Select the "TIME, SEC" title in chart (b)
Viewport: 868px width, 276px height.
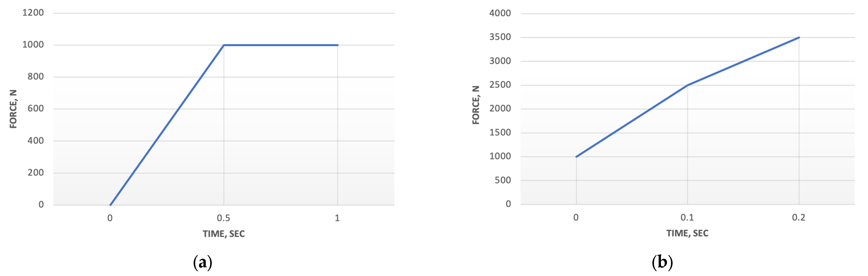687,233
